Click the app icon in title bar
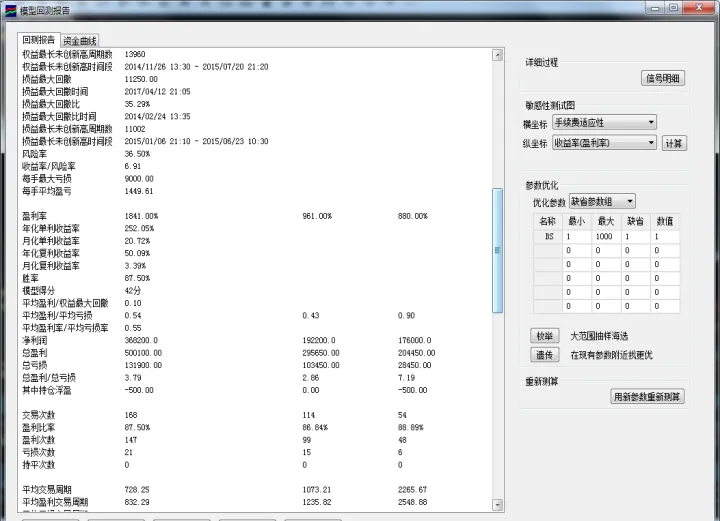Viewport: 720px width, 521px height. (10, 10)
